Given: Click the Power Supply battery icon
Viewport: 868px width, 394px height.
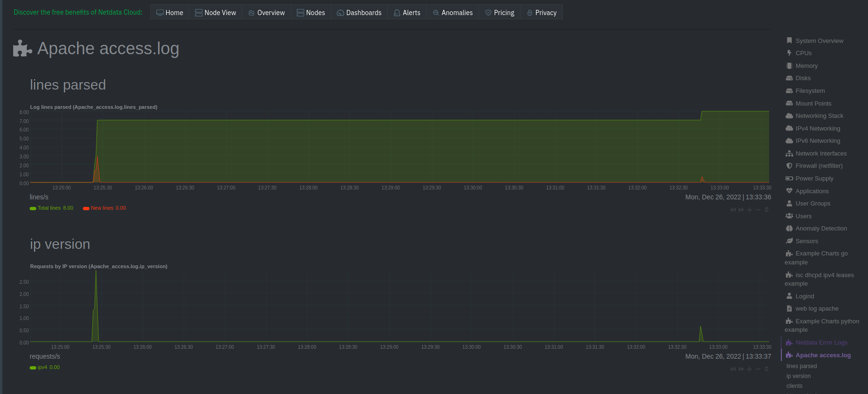Looking at the screenshot, I should coord(789,179).
